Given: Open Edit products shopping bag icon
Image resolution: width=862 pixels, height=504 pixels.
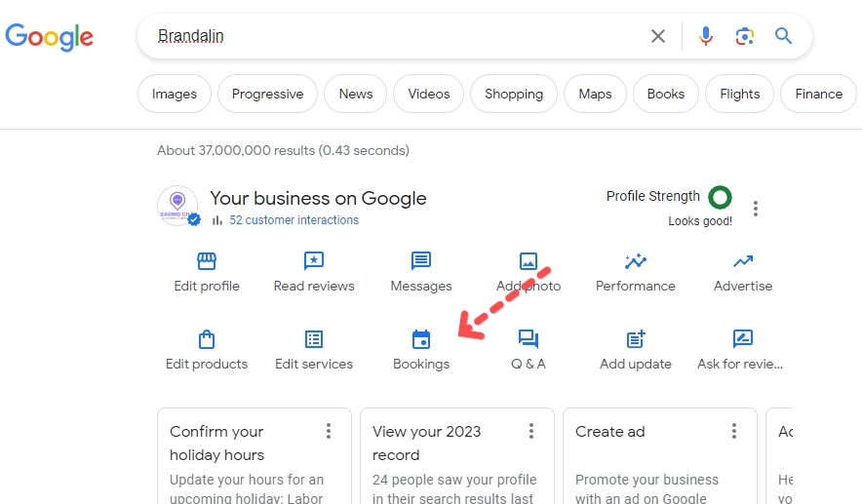Looking at the screenshot, I should point(207,339).
